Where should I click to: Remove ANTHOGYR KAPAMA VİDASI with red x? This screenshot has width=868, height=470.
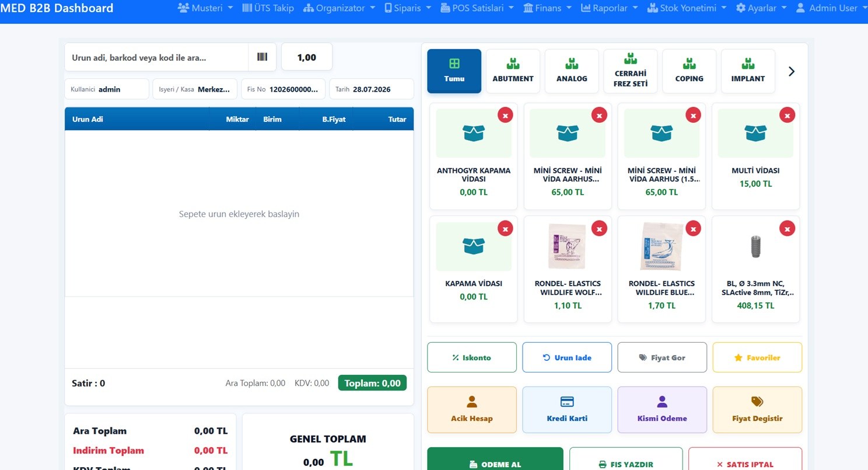[x=505, y=116]
